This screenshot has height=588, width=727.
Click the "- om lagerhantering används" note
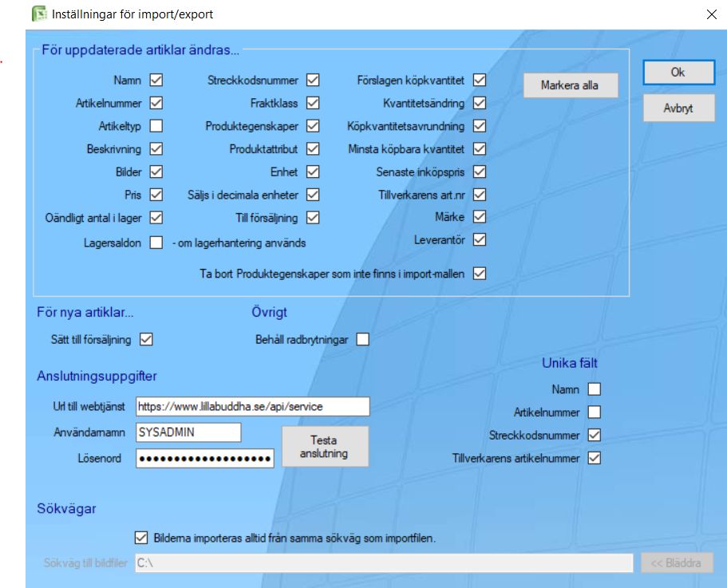pyautogui.click(x=239, y=243)
